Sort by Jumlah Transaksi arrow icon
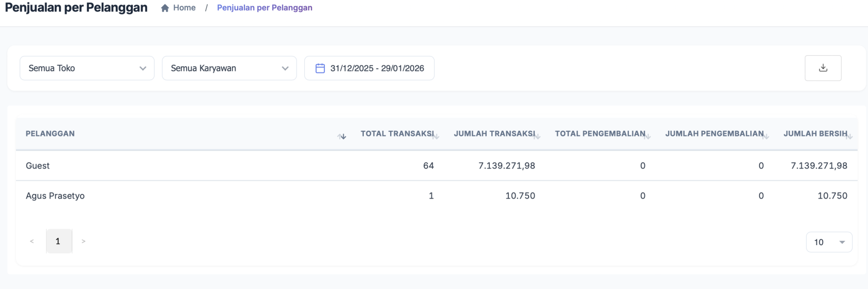Viewport: 868px width, 289px height. (x=537, y=136)
